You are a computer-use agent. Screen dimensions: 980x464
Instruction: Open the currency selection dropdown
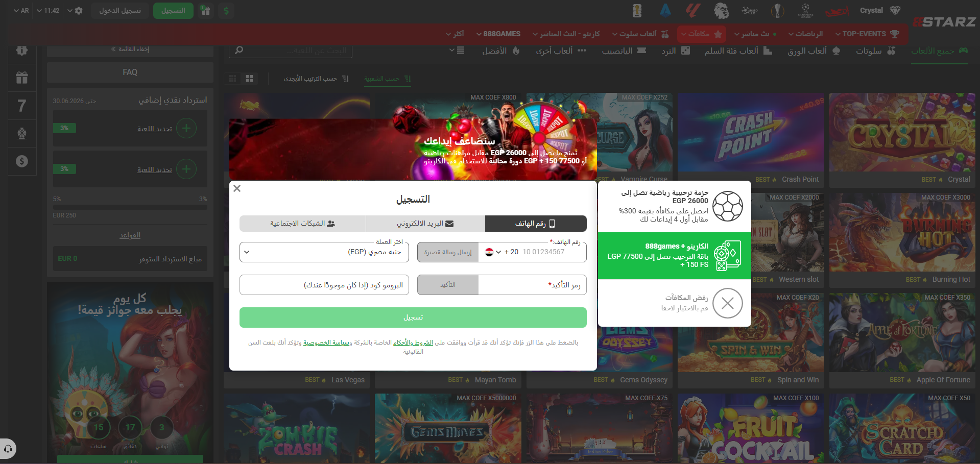click(x=324, y=252)
